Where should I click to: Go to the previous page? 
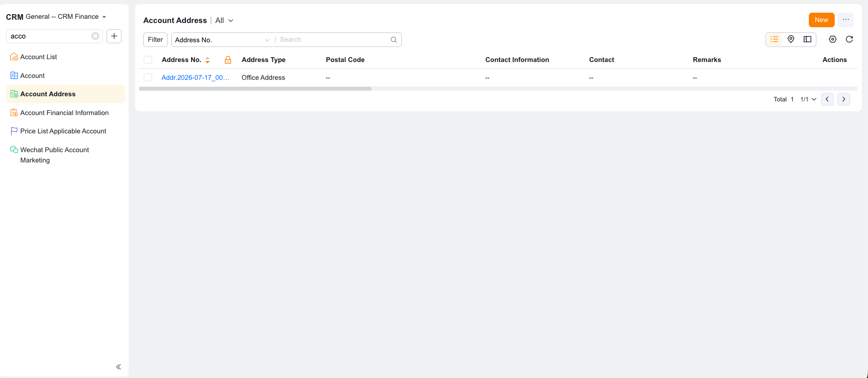[x=827, y=99]
